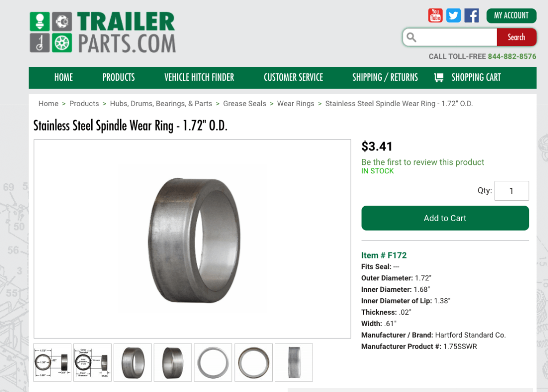548x392 pixels.
Task: Open the Twitter social icon
Action: pyautogui.click(x=453, y=15)
